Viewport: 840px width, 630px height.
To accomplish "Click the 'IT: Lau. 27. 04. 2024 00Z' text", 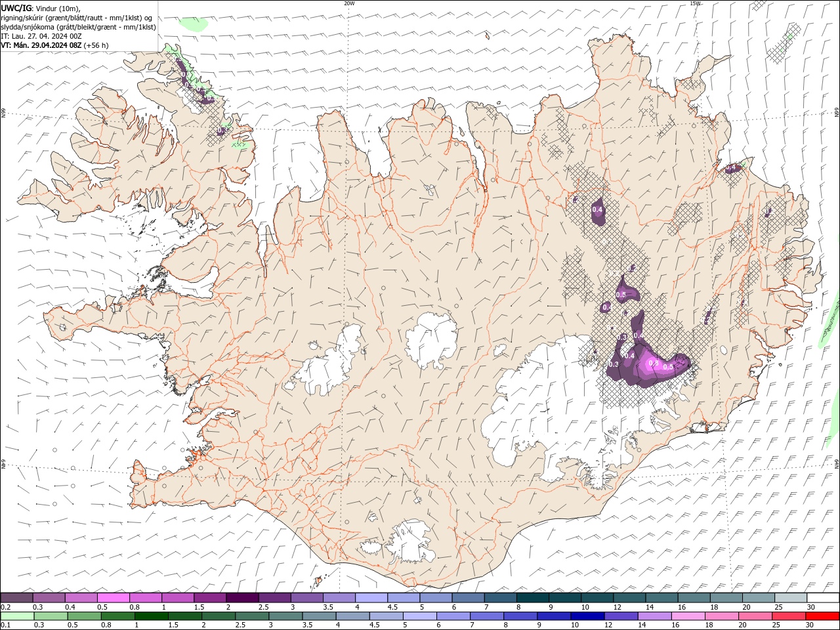I will (41, 36).
